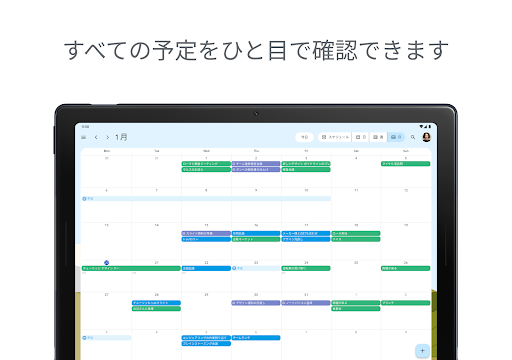Open the upper blue event on January 17
Image resolution: width=512 pixels, height=360 pixels.
coord(306,233)
